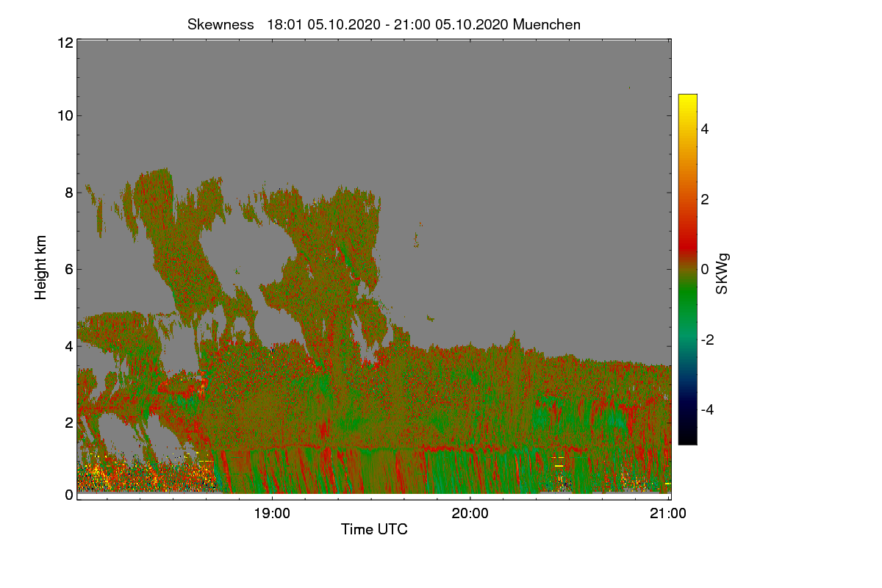Image resolution: width=882 pixels, height=588 pixels.
Task: Click the 19:00 time tick label
Action: [x=272, y=514]
